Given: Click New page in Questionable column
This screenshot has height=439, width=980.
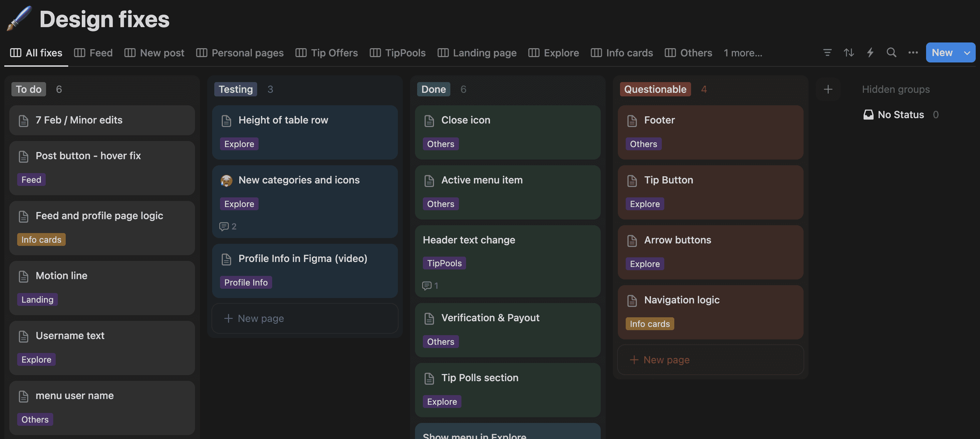Looking at the screenshot, I should (x=666, y=359).
